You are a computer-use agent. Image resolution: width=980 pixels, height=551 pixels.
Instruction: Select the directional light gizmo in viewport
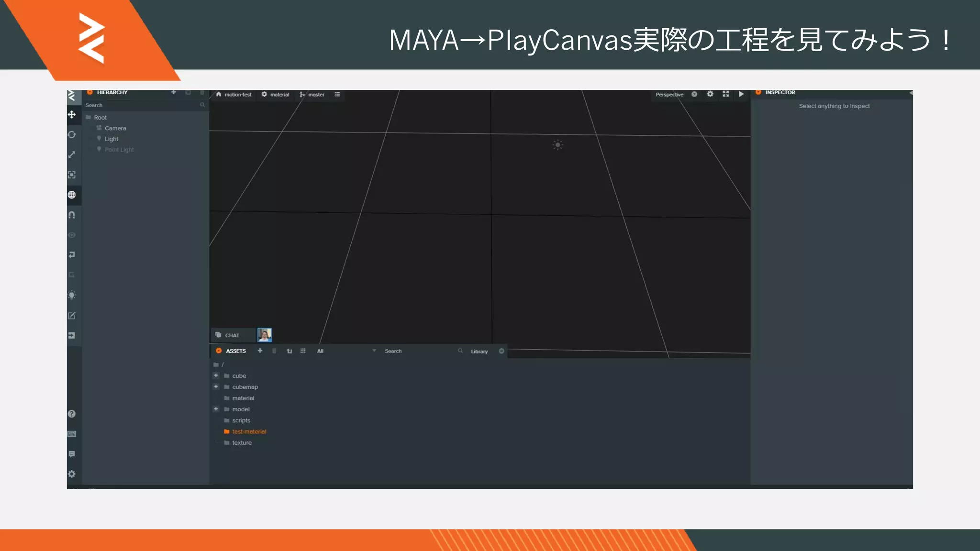(x=558, y=145)
